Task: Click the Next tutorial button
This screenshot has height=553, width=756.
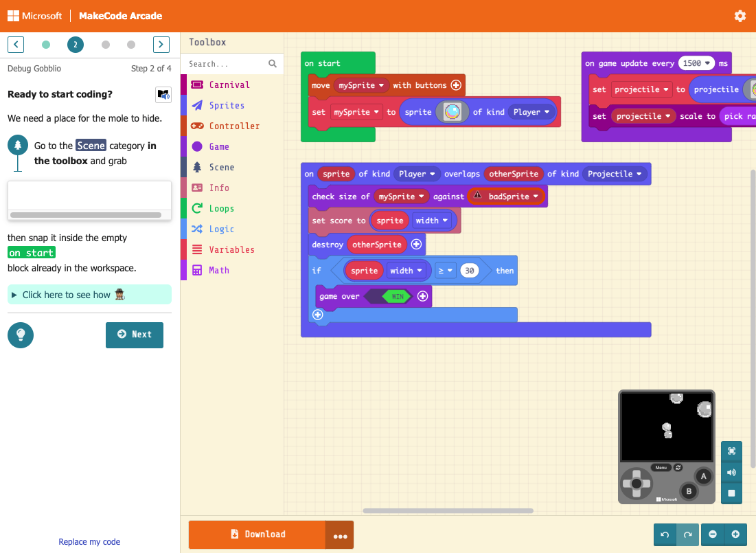Action: click(x=135, y=335)
